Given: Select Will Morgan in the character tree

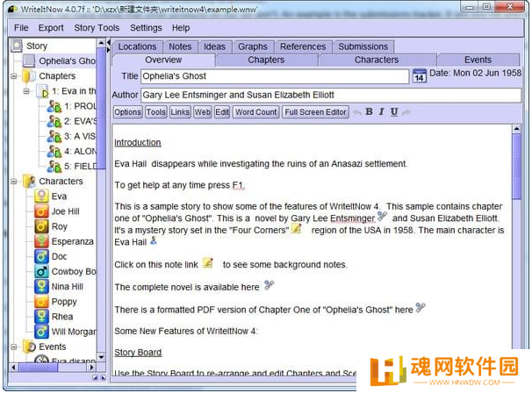Looking at the screenshot, I should (x=74, y=332).
